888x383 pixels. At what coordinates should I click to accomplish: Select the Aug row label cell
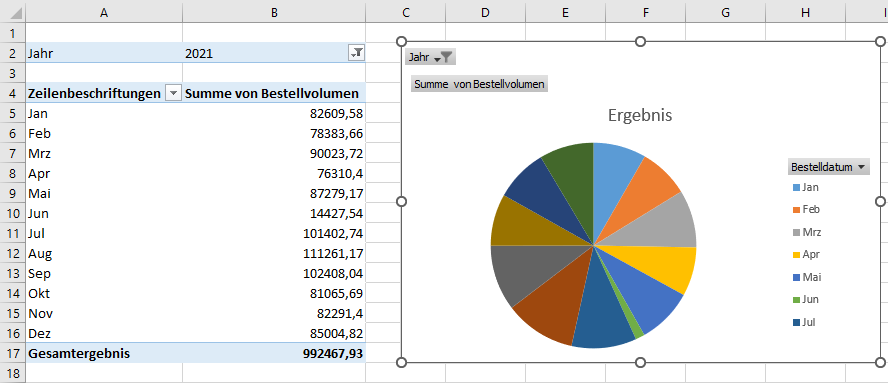click(x=104, y=253)
